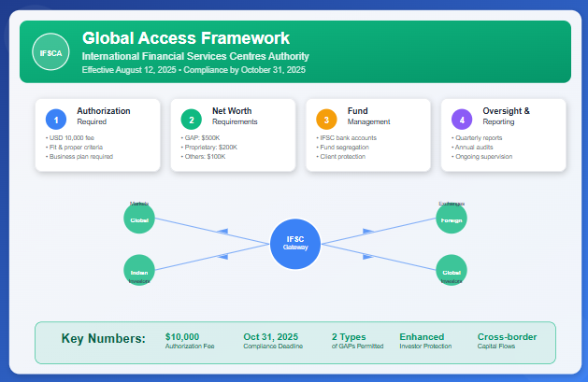Click the IFSCA circular logo
This screenshot has height=382, width=588.
coord(50,51)
